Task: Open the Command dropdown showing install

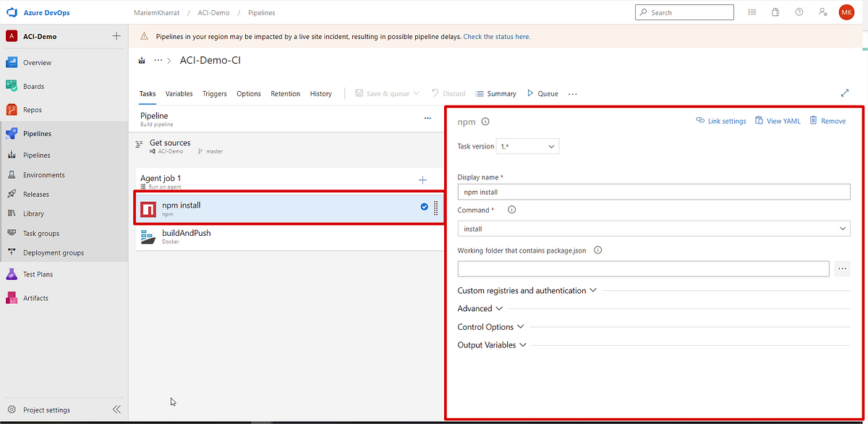Action: pos(652,228)
